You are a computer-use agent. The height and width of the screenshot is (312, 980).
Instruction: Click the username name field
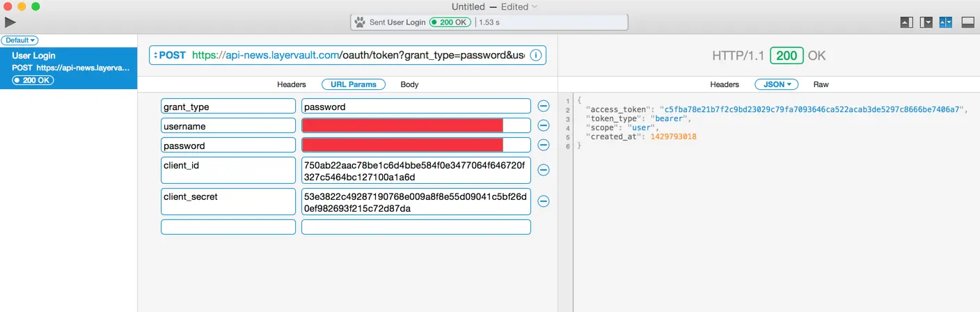click(228, 126)
